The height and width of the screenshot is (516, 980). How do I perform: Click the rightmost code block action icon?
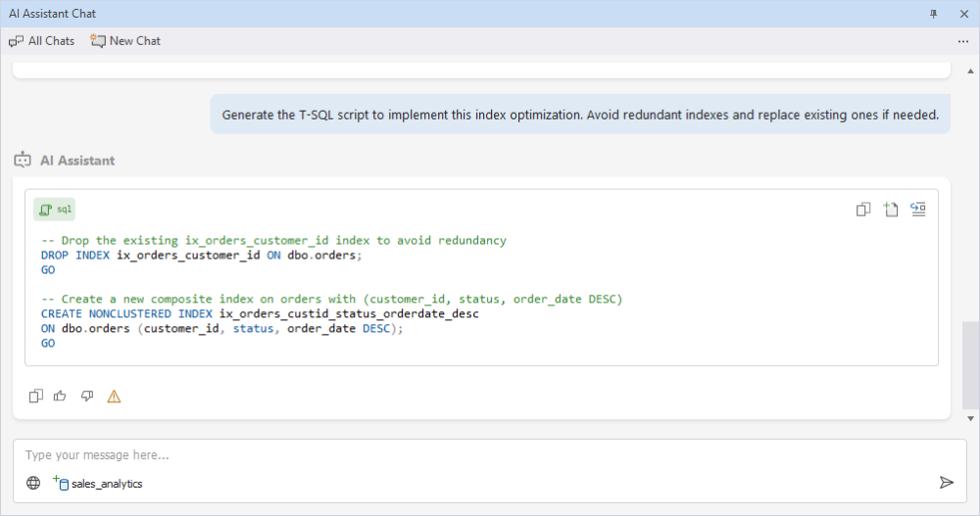918,210
